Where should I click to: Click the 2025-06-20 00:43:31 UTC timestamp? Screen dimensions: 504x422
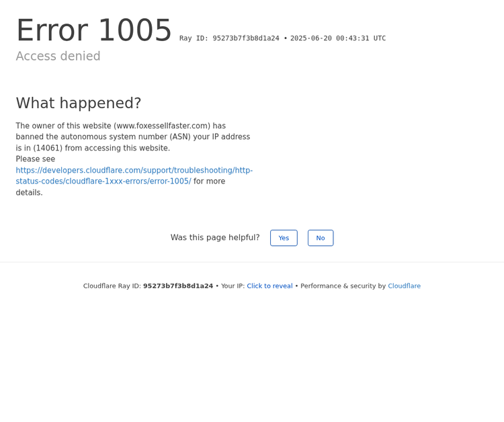click(338, 38)
